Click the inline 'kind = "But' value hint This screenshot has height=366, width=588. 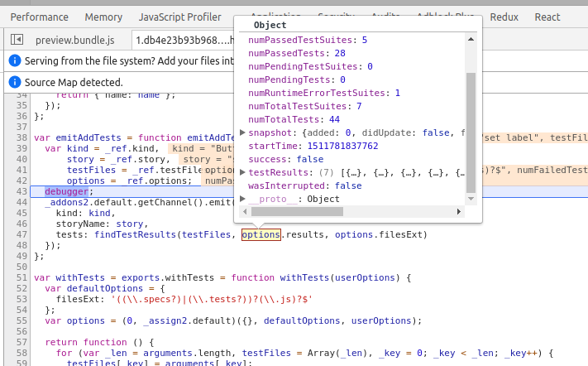point(203,148)
